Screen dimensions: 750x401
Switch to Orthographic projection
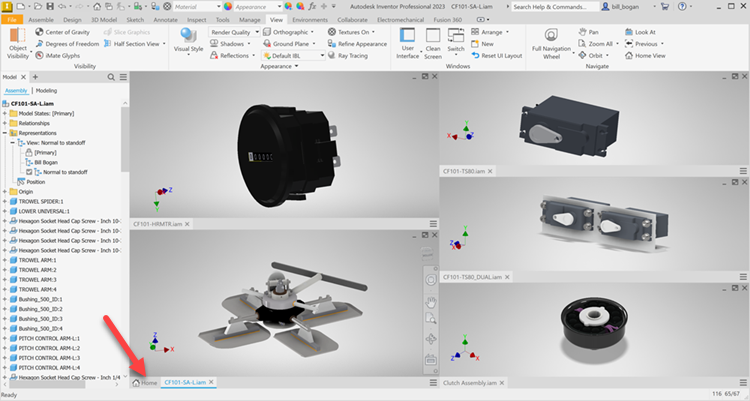[x=288, y=32]
